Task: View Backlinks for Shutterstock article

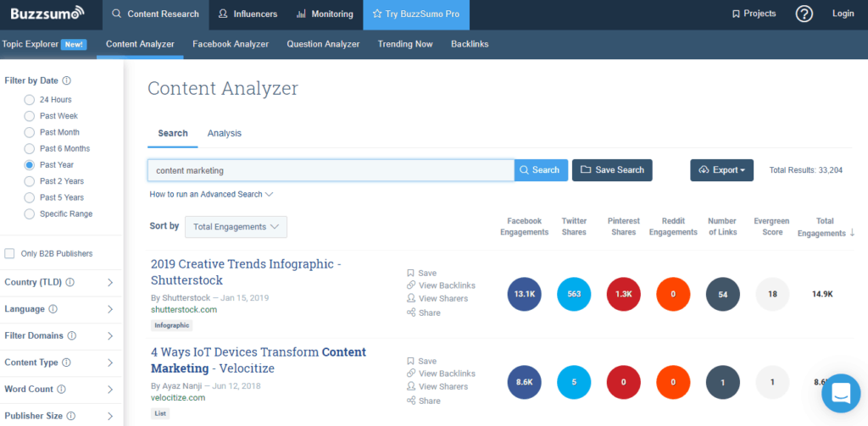Action: (x=441, y=285)
